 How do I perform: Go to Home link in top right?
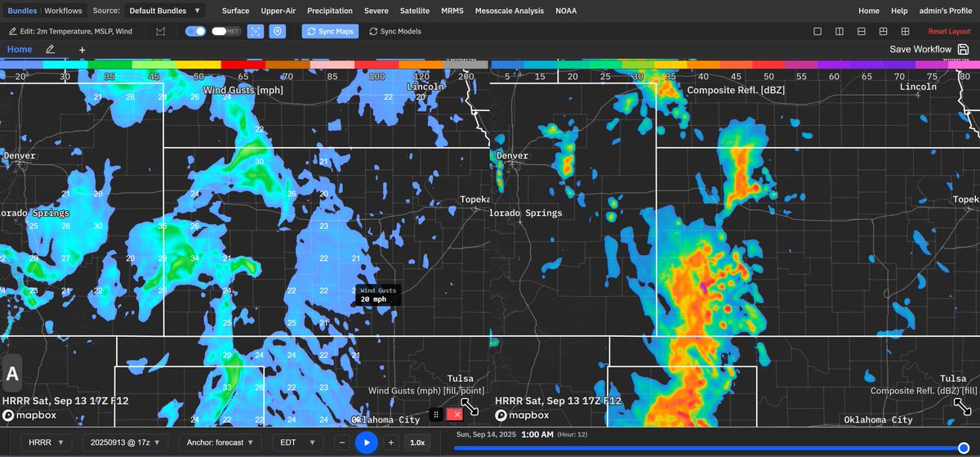coord(869,11)
